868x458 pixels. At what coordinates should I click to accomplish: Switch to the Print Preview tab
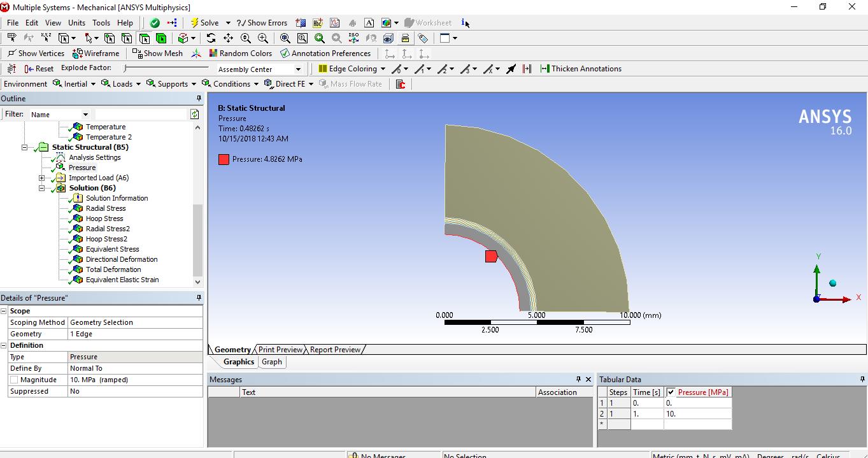(x=280, y=350)
